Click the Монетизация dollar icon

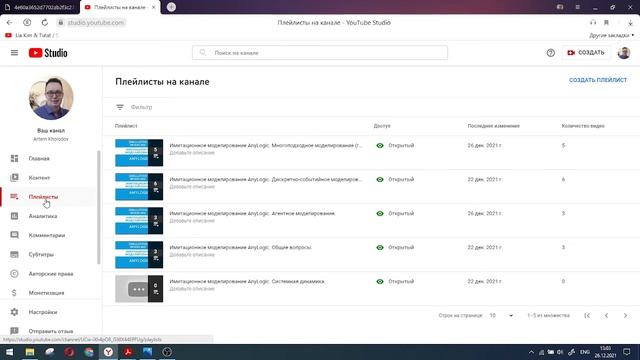tap(14, 293)
